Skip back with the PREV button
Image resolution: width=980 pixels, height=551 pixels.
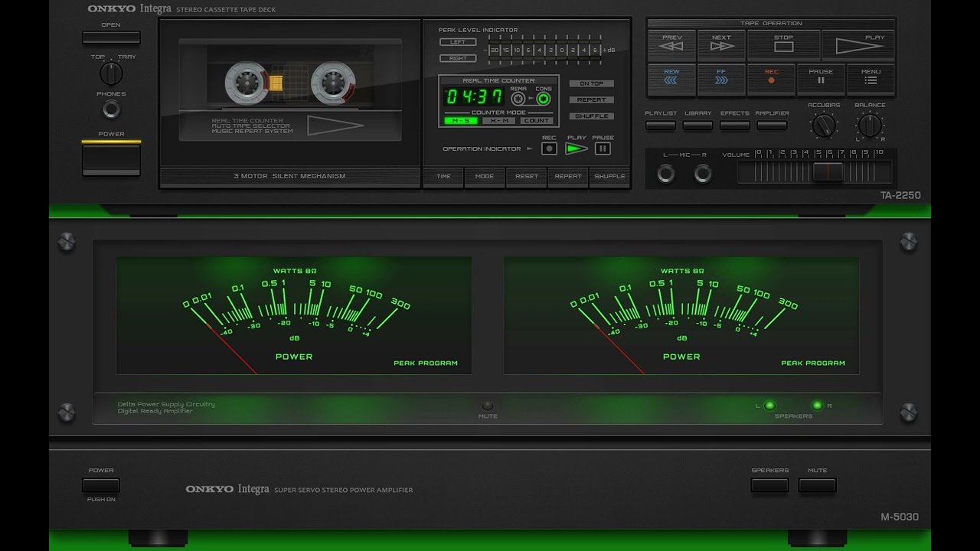(x=671, y=46)
